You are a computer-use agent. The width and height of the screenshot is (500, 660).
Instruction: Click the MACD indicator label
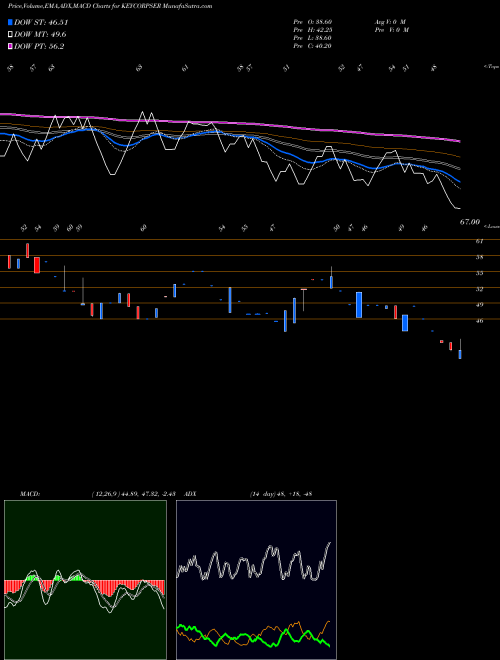coord(30,494)
